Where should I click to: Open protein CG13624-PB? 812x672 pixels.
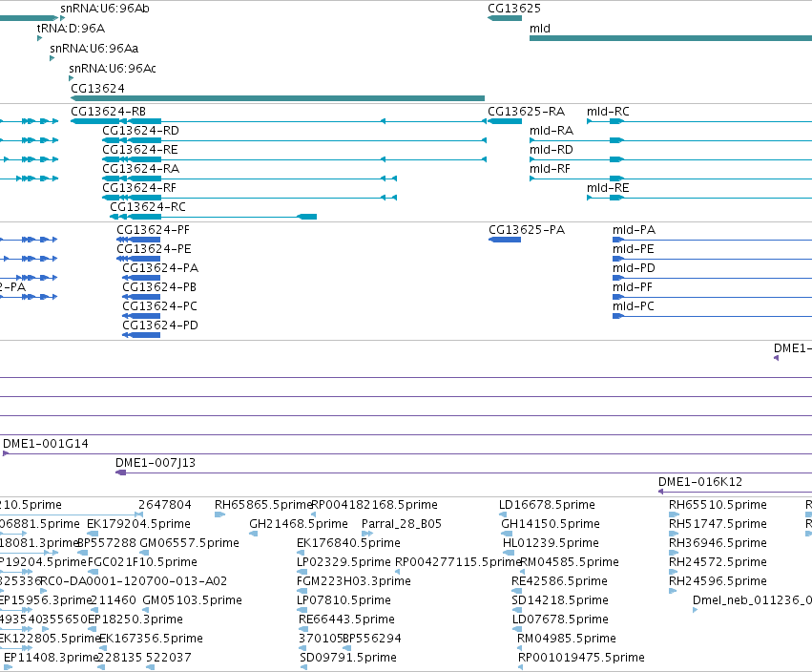[x=159, y=287]
